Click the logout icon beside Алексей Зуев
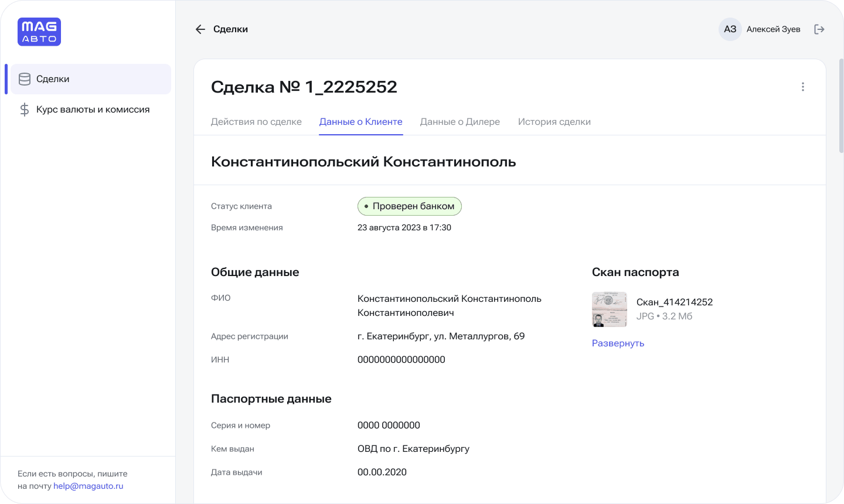The image size is (844, 504). tap(819, 29)
